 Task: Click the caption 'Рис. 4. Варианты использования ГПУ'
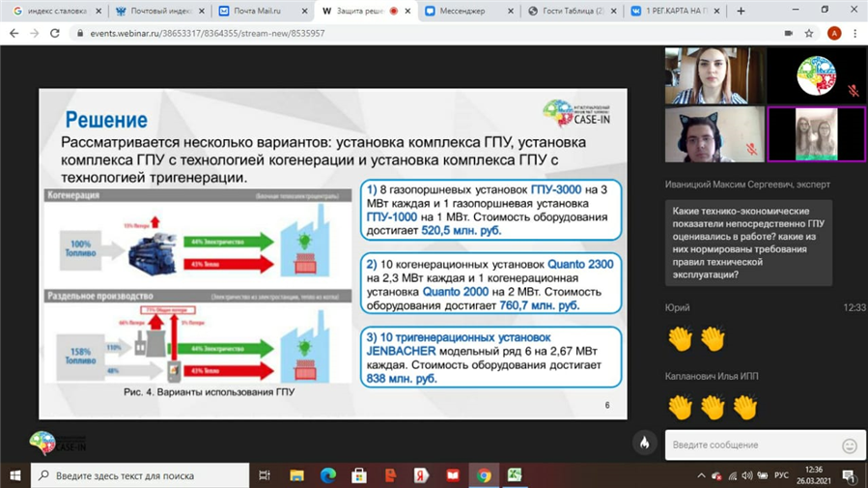coord(210,391)
